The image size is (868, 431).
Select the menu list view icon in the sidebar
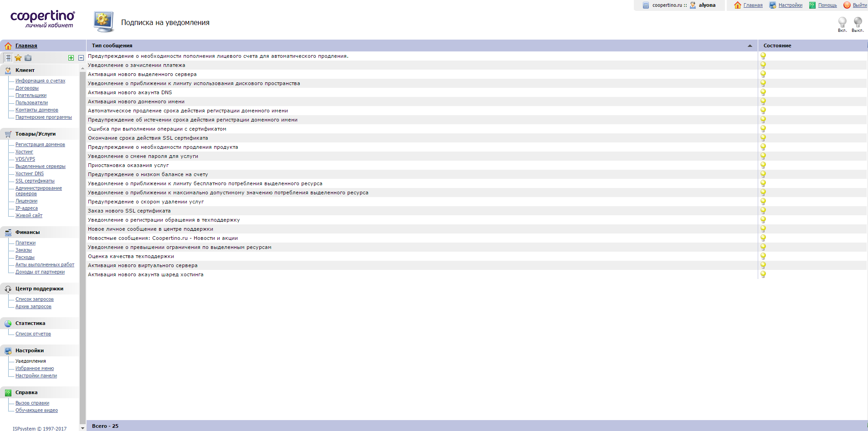[x=8, y=58]
